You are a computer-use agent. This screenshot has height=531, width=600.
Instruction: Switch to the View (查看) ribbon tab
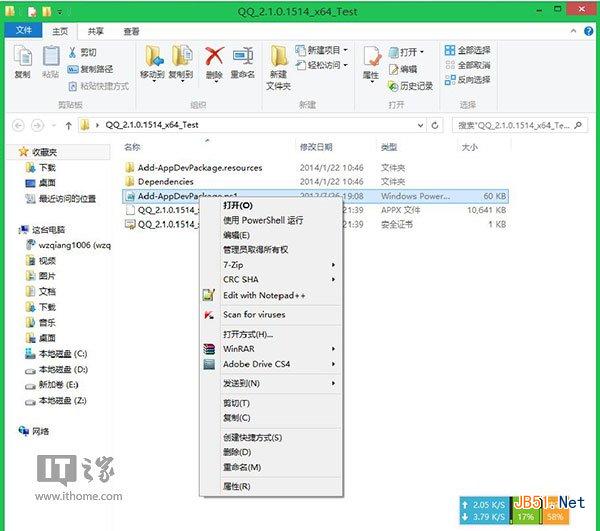[131, 31]
